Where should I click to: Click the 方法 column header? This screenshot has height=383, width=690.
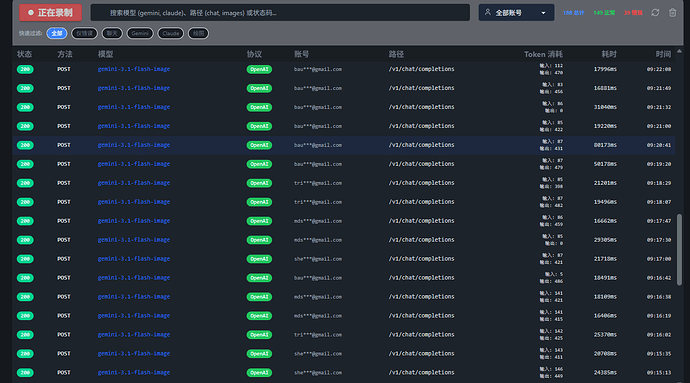65,54
